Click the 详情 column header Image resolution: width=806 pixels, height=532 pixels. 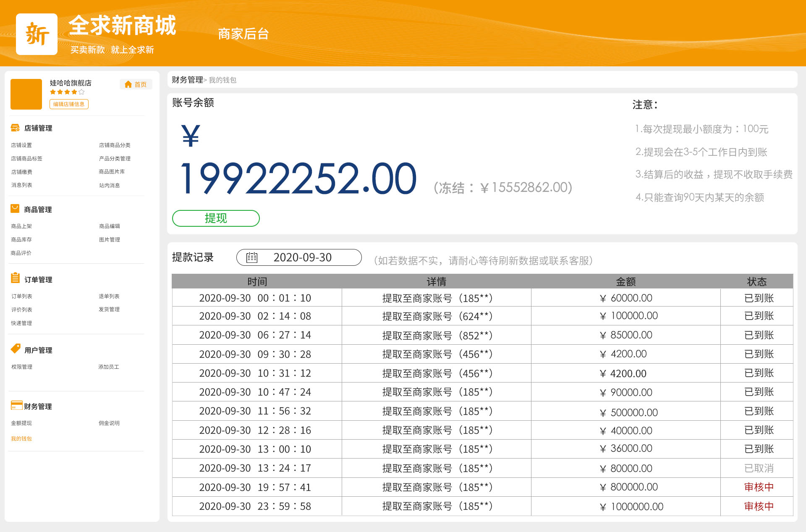(437, 282)
